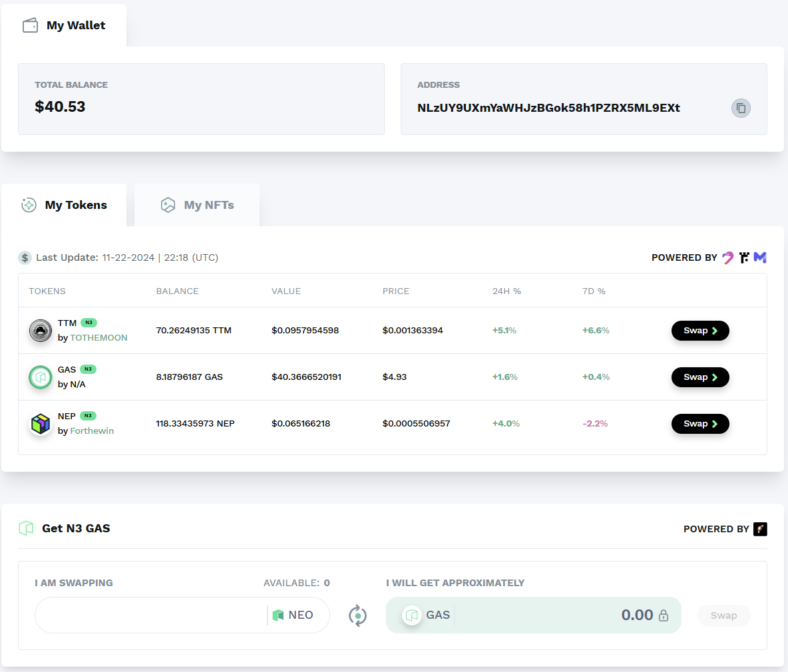Image resolution: width=788 pixels, height=672 pixels.
Task: Copy the wallet address
Action: [x=741, y=108]
